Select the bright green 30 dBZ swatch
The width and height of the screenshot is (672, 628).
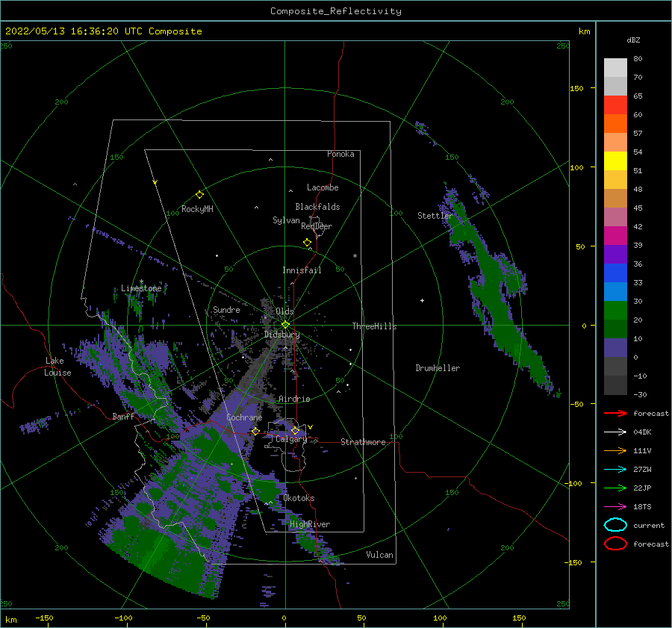(x=615, y=311)
